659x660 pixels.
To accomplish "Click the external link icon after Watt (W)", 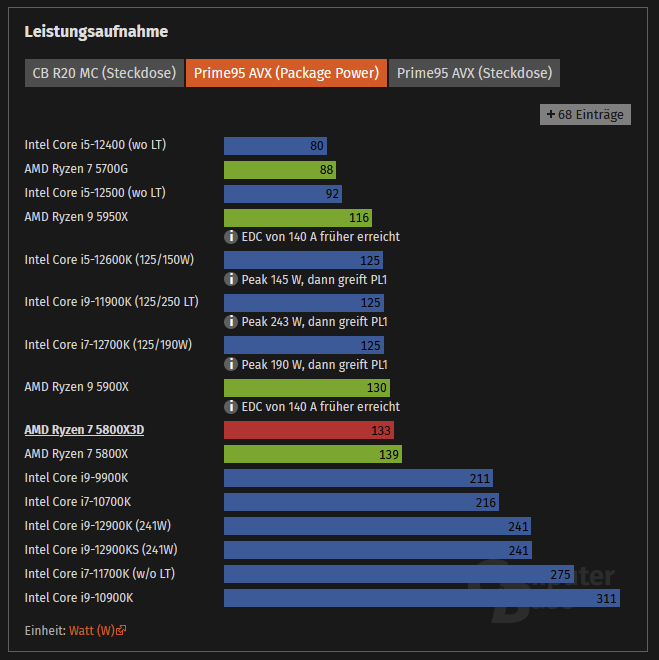I will 121,630.
